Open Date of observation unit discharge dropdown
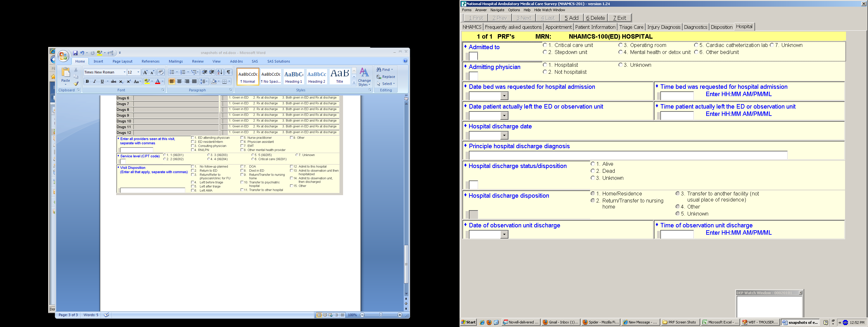This screenshot has width=868, height=327. [x=504, y=235]
